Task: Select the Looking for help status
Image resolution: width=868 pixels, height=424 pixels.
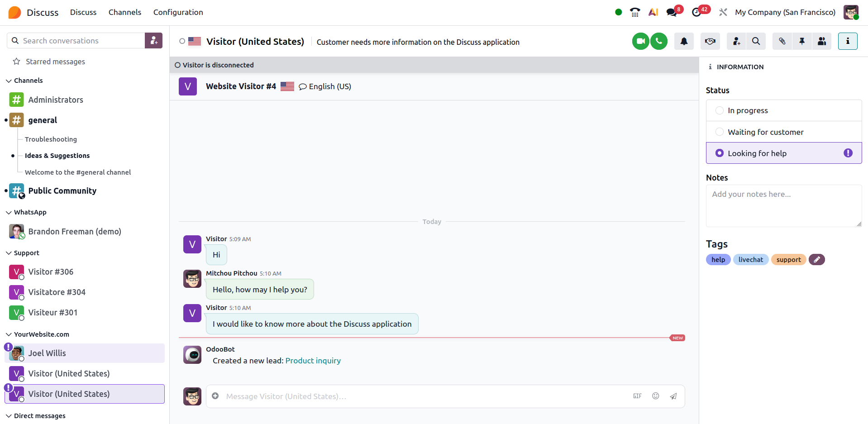Action: (720, 153)
